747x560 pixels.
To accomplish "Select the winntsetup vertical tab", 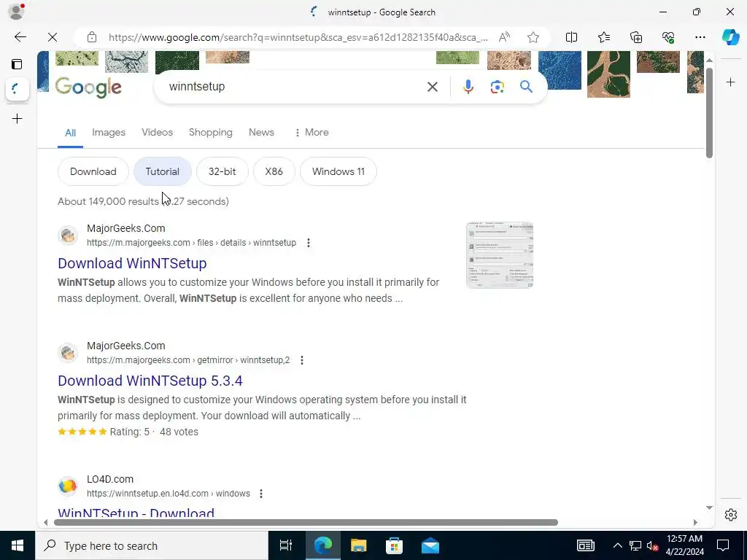I will click(18, 89).
